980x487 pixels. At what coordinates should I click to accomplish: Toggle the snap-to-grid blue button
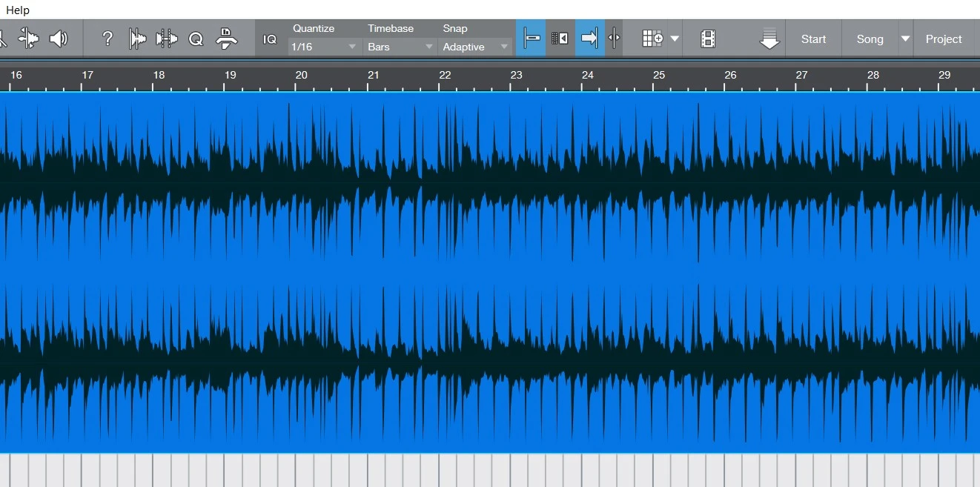click(531, 39)
